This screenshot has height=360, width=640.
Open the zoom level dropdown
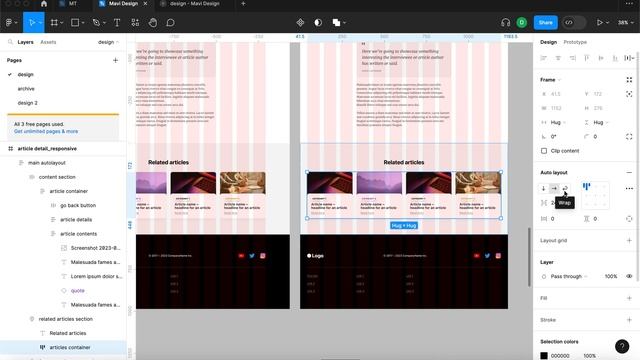pyautogui.click(x=625, y=23)
